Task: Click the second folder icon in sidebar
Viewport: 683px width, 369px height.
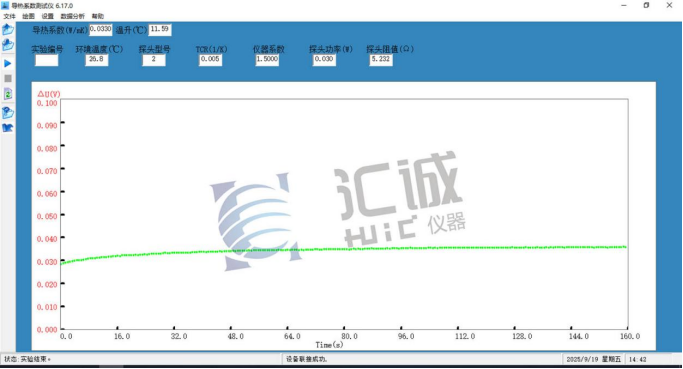Action: tap(8, 45)
